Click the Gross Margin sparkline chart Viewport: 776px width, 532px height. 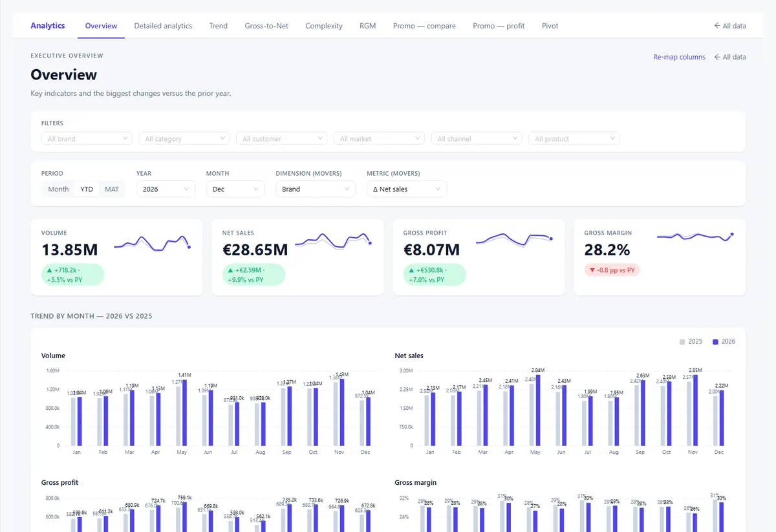(695, 237)
